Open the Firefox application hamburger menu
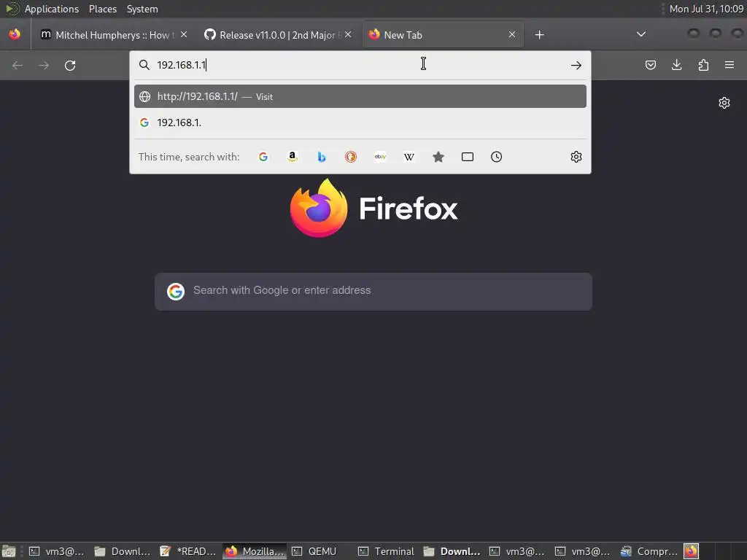The image size is (747, 560). [x=729, y=65]
